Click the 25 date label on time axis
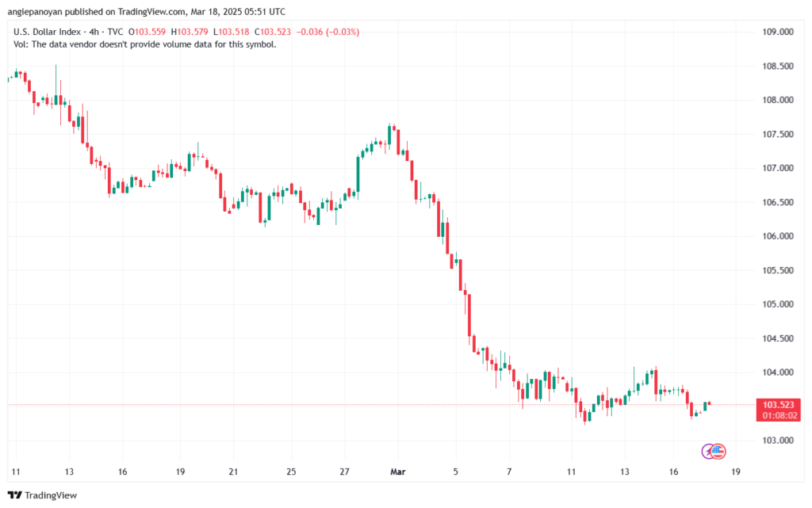The height and width of the screenshot is (508, 812). (291, 472)
